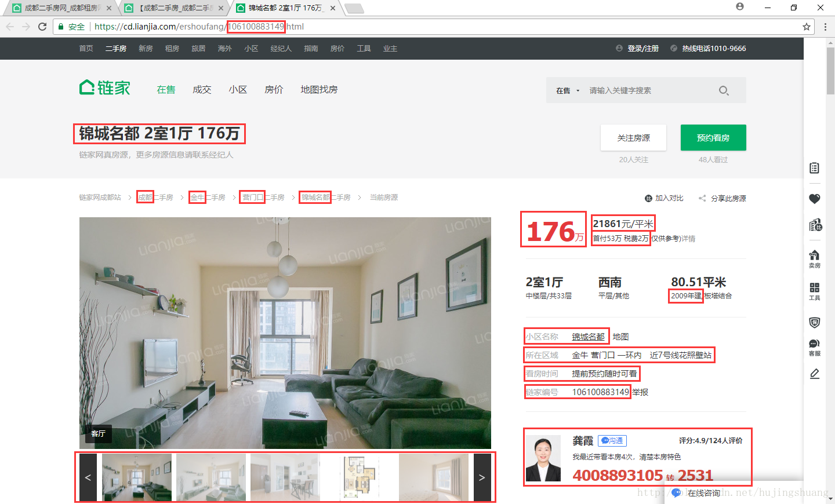The width and height of the screenshot is (835, 504).
Task: Switch to the 【成都二手房_成都二手 browser tab
Action: pos(175,8)
